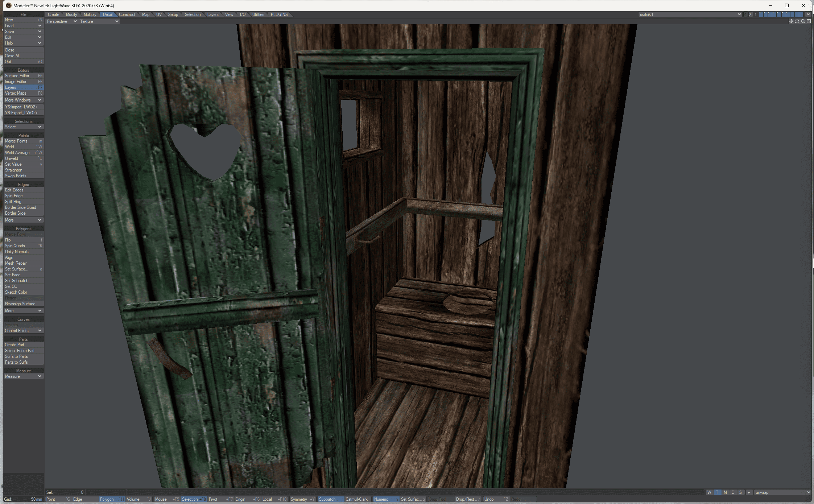Toggle Symmetry mode in bottom bar
Image resolution: width=814 pixels, height=504 pixels.
coord(302,499)
